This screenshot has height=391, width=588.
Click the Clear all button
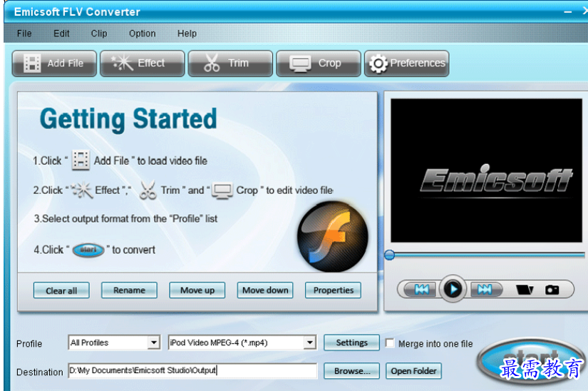pos(61,290)
